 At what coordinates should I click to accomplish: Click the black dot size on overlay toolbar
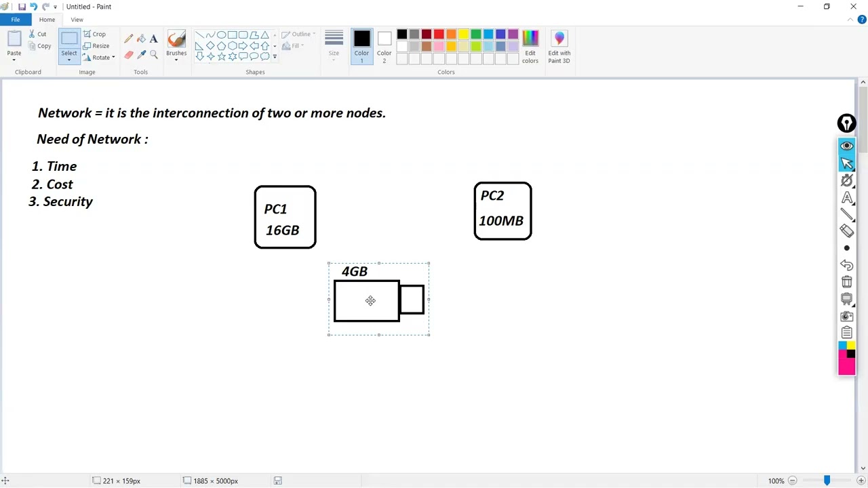pos(846,248)
